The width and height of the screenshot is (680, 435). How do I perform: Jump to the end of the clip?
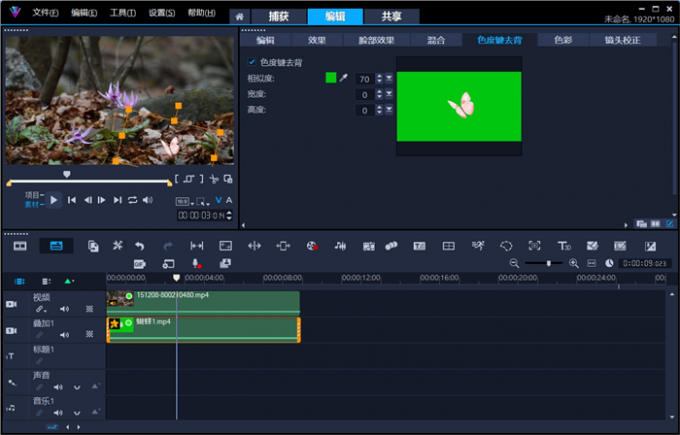[117, 200]
